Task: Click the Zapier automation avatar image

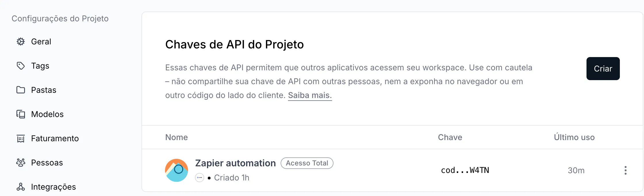Action: pyautogui.click(x=177, y=170)
